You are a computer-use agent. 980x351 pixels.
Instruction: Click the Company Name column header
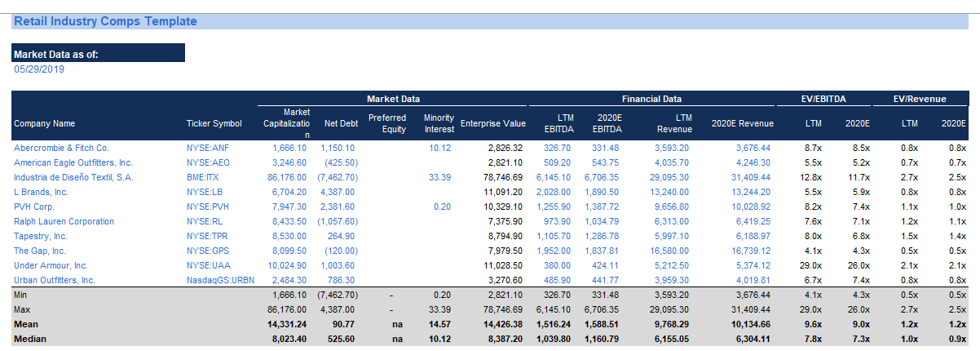point(44,124)
